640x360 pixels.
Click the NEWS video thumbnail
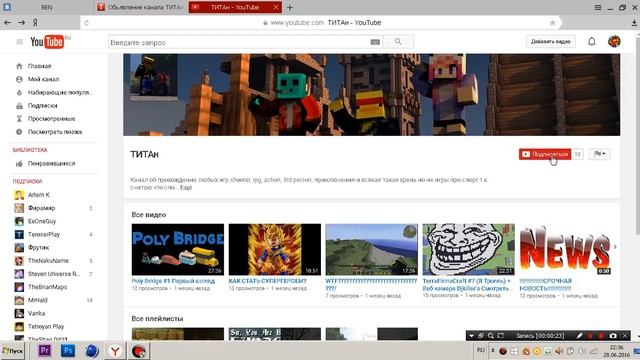click(565, 249)
